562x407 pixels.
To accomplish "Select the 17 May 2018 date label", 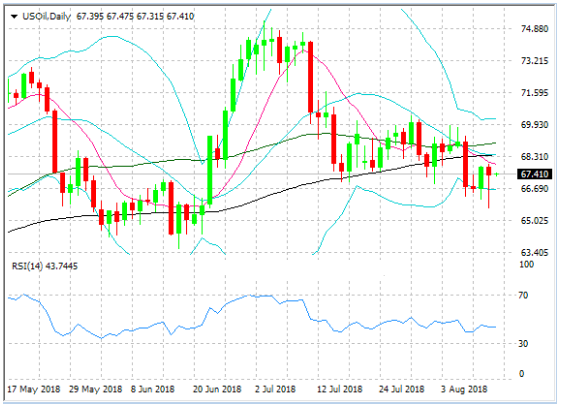I will pyautogui.click(x=34, y=389).
